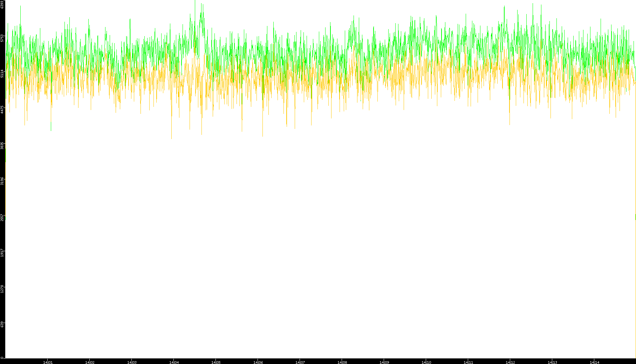This screenshot has width=636, height=364.
Task: Pick the 4475 vertical axis value
Action: coord(2,109)
